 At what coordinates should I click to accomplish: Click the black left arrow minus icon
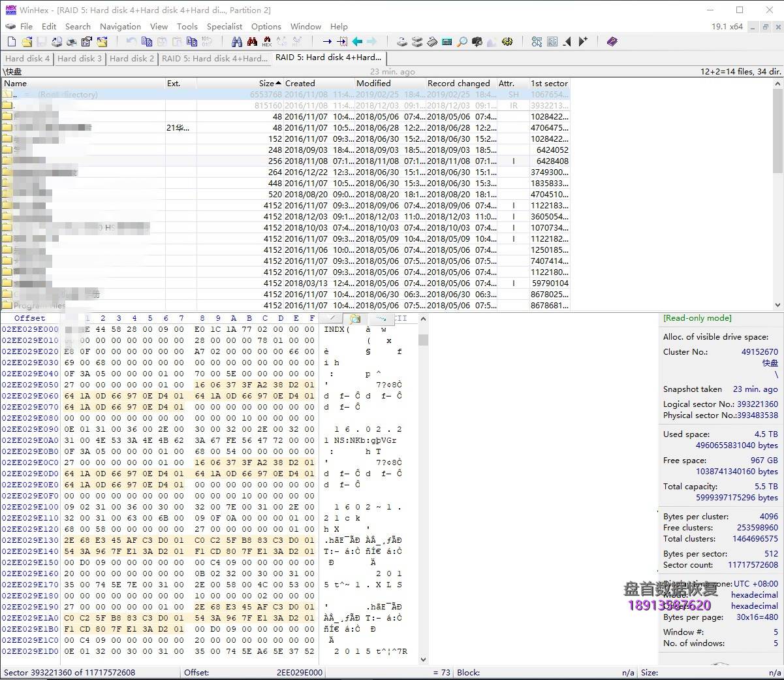tap(567, 42)
